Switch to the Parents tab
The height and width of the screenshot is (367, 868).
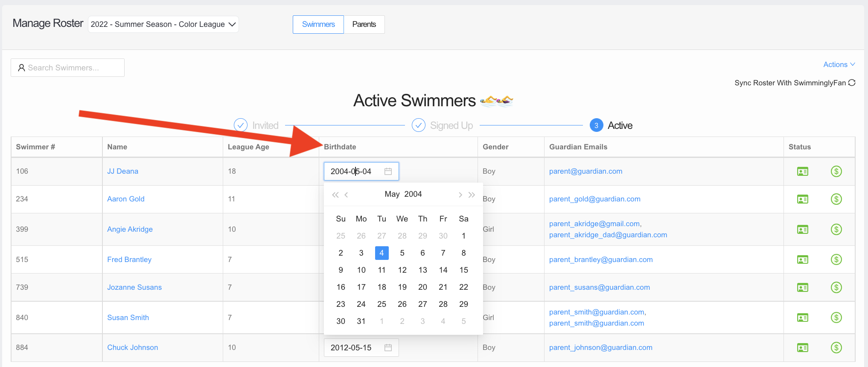point(364,24)
